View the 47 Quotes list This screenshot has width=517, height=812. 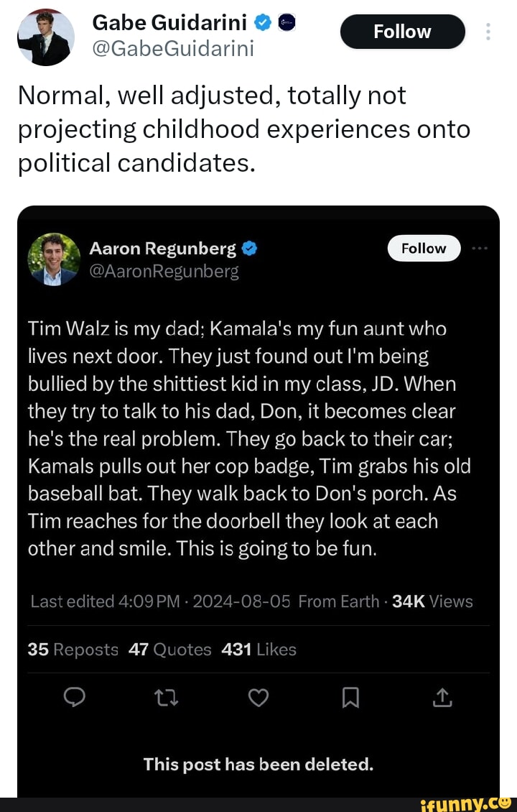tap(169, 650)
